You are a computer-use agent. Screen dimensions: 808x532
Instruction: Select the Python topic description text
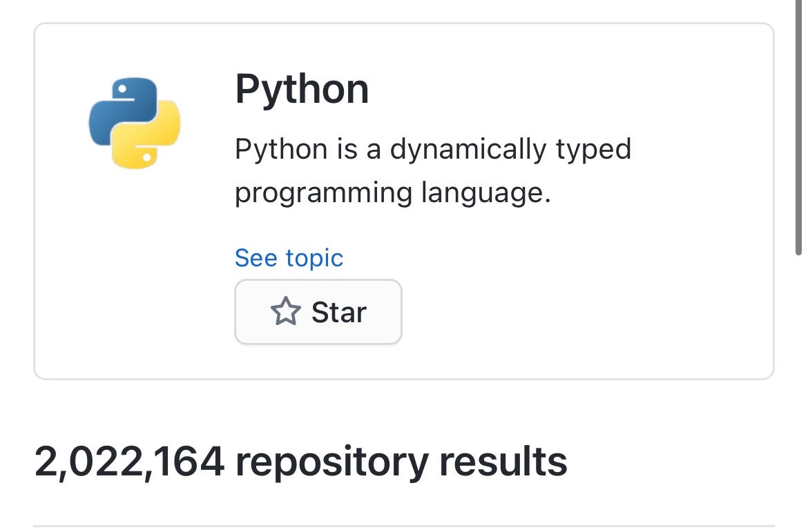tap(434, 170)
